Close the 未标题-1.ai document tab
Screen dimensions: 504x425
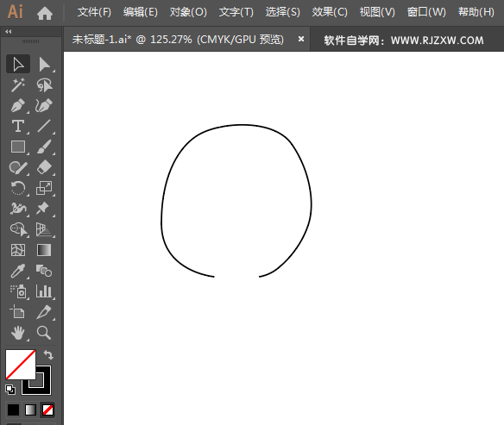pos(301,39)
